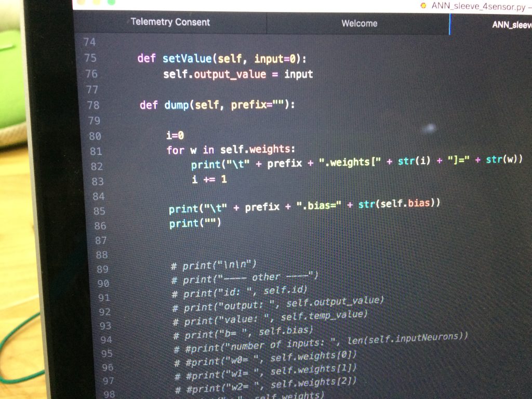Viewport: 532px width, 399px height.
Task: Click the commented "---- other ----" print line
Action: click(x=245, y=278)
